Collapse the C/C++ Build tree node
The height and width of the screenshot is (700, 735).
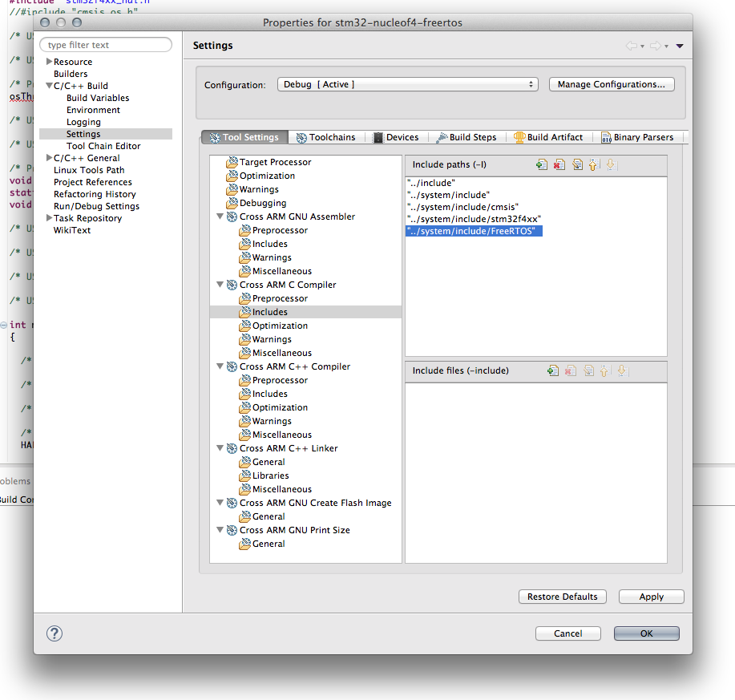pyautogui.click(x=49, y=86)
